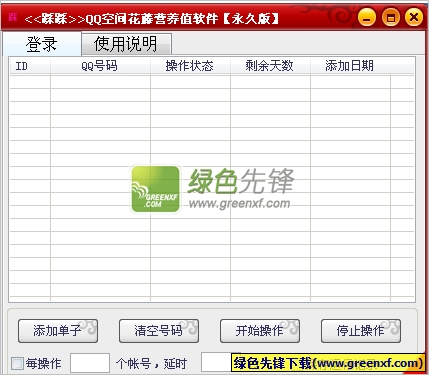Clear numbers with 清空号码 button
The width and height of the screenshot is (429, 375).
pyautogui.click(x=159, y=331)
